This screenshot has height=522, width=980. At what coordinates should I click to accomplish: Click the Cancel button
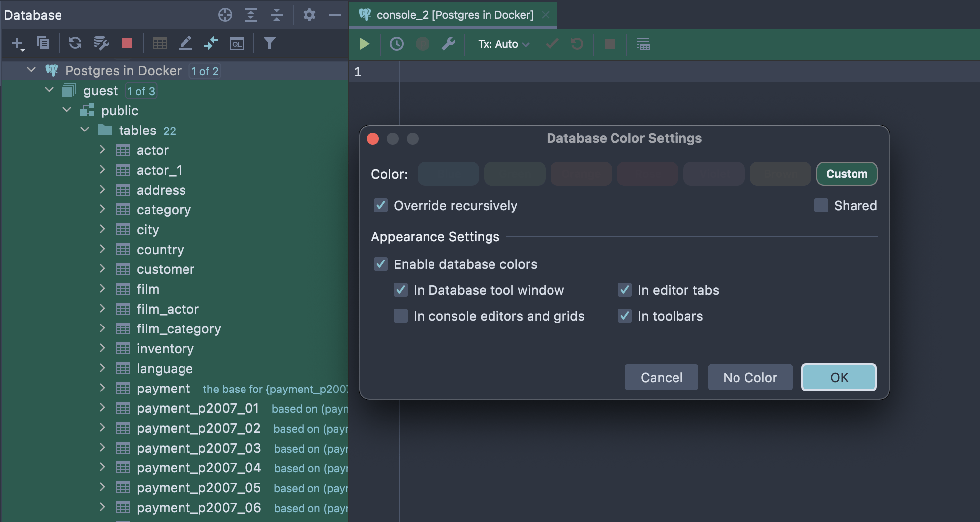pos(661,377)
